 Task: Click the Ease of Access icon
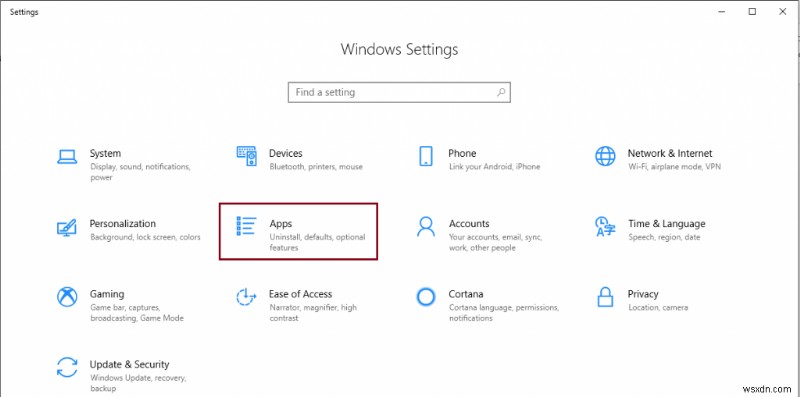tap(246, 296)
